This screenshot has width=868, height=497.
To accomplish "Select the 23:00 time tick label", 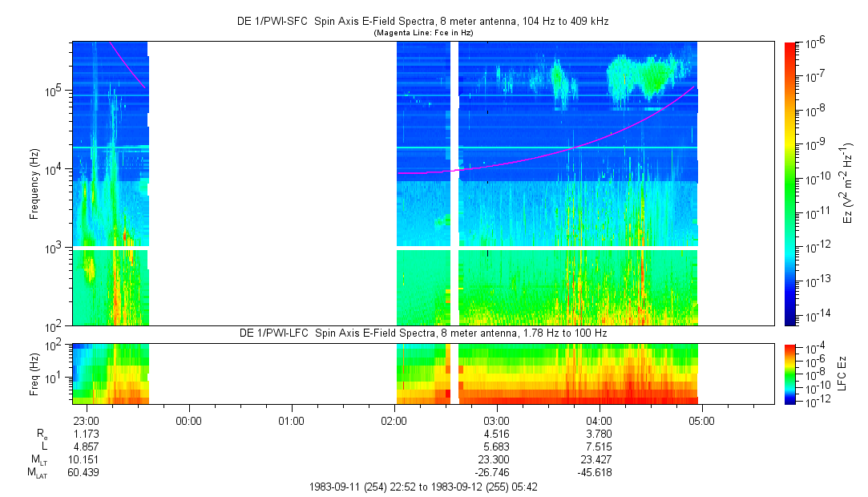I will point(85,419).
